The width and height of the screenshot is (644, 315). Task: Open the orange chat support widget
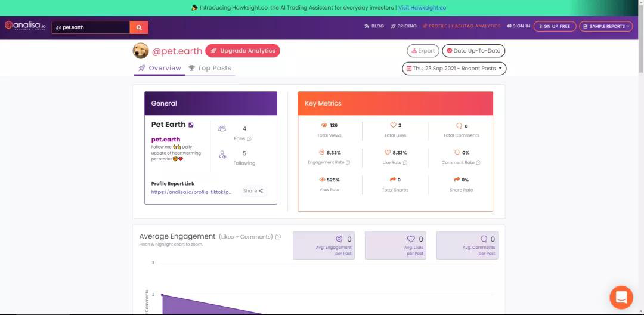(621, 297)
